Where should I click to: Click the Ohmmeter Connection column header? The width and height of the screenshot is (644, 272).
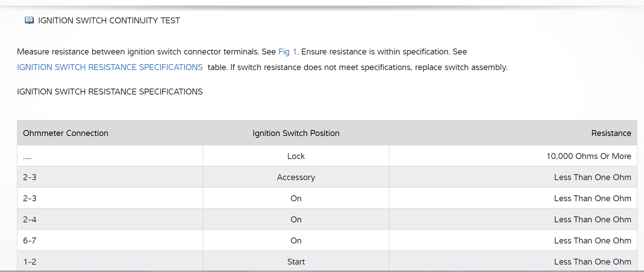tap(66, 133)
